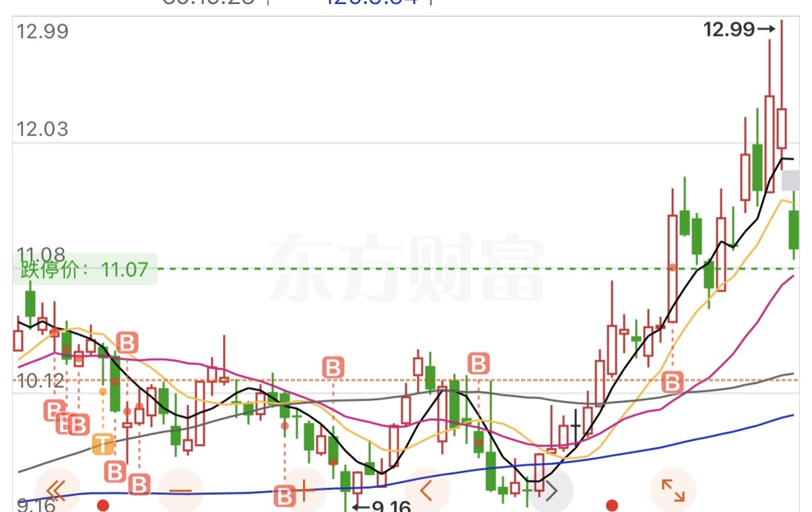812x512 pixels.
Task: Click the 跌停价：11.07 limit-down price label
Action: [85, 270]
